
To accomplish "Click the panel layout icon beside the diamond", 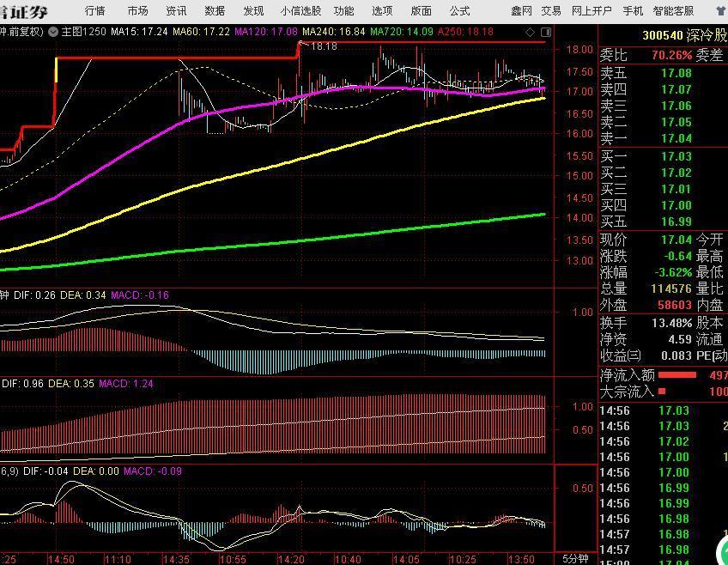I will (545, 31).
